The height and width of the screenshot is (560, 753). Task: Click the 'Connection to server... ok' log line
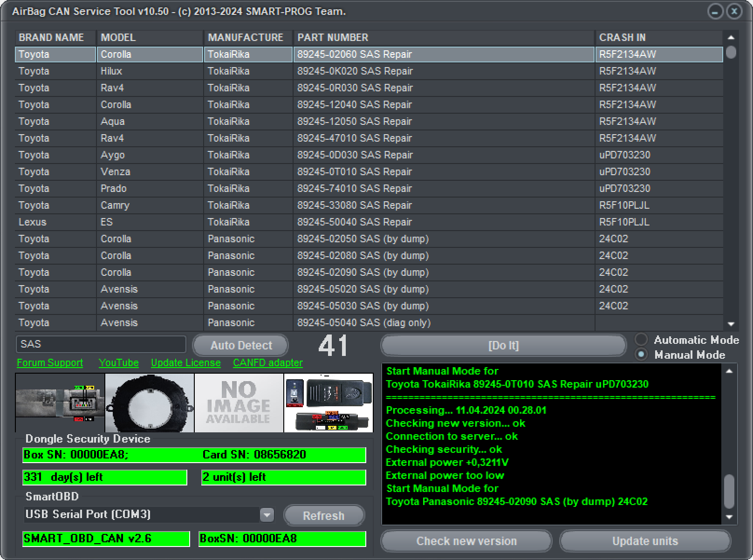[452, 436]
